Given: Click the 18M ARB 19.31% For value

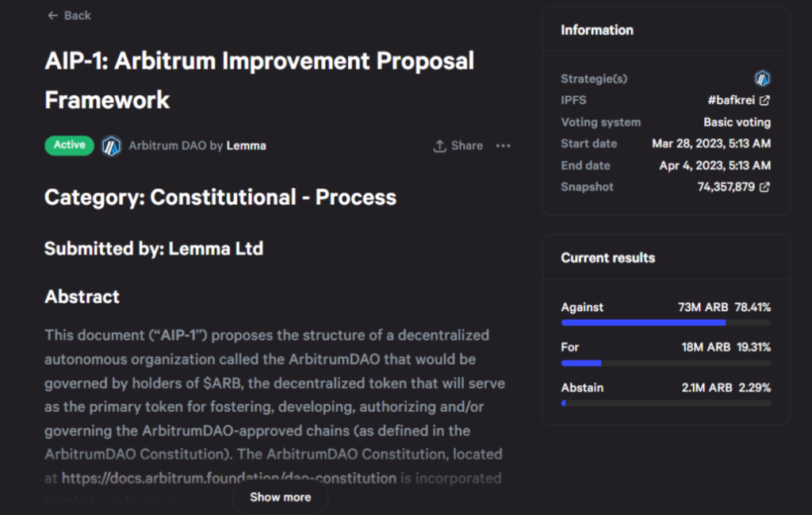Looking at the screenshot, I should point(726,347).
